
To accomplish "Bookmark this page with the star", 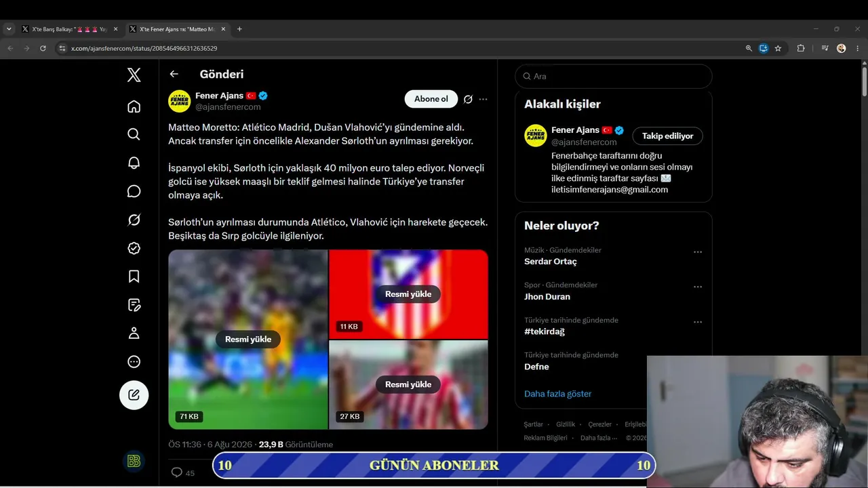I will pos(778,48).
